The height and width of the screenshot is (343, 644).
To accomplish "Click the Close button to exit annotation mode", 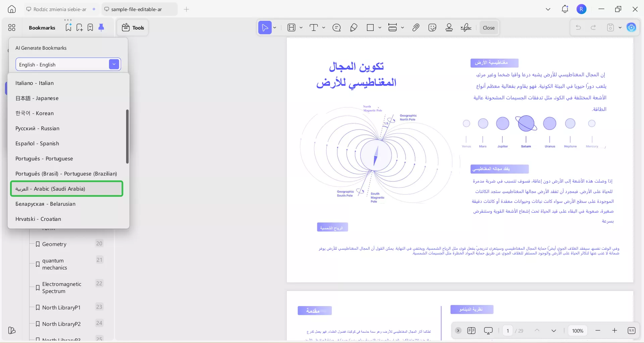I will pos(488,28).
